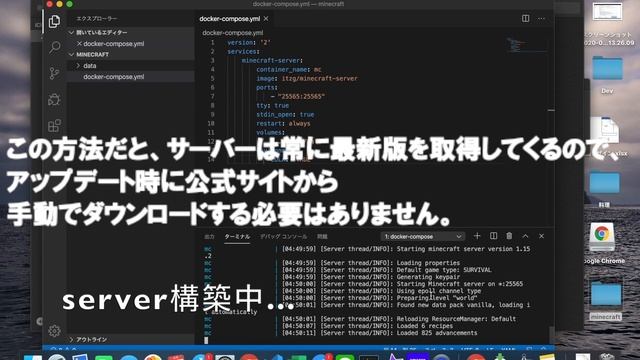
Task: Split the terminal pane
Action: pyautogui.click(x=493, y=236)
